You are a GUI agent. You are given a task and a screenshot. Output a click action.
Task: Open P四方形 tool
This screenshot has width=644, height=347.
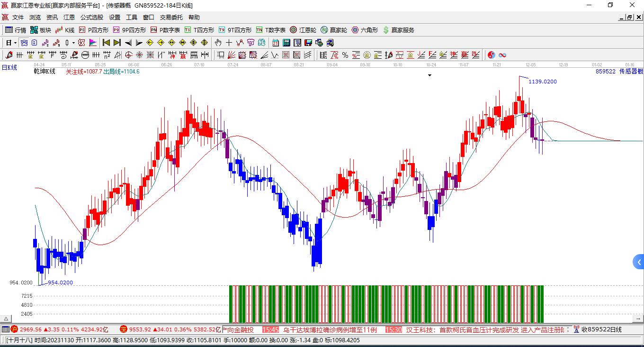[x=94, y=30]
